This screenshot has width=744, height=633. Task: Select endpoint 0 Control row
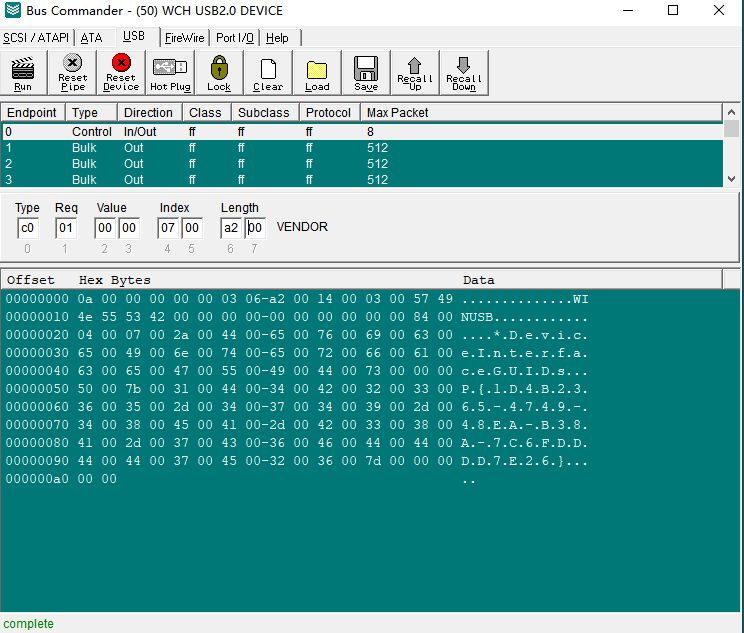pos(363,131)
